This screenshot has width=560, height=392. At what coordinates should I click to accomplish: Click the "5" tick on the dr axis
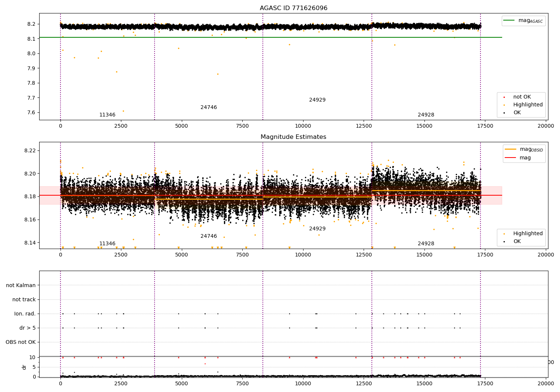pyautogui.click(x=34, y=367)
